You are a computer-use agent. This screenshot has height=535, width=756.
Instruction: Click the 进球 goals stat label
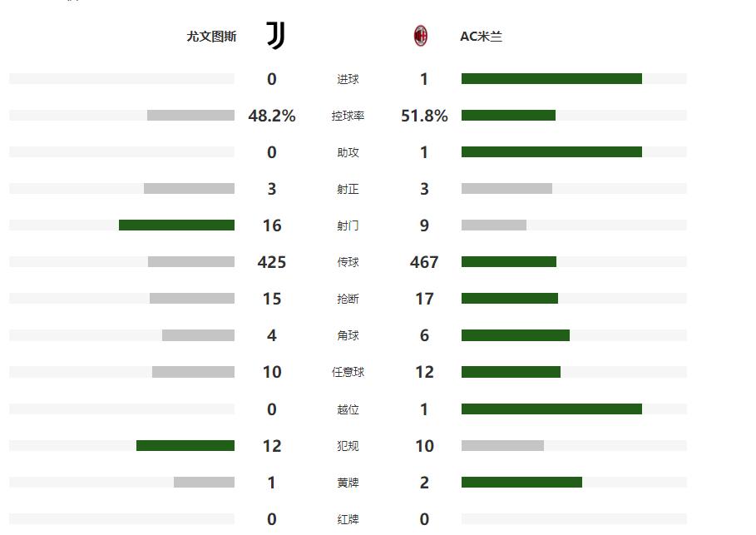click(x=348, y=79)
